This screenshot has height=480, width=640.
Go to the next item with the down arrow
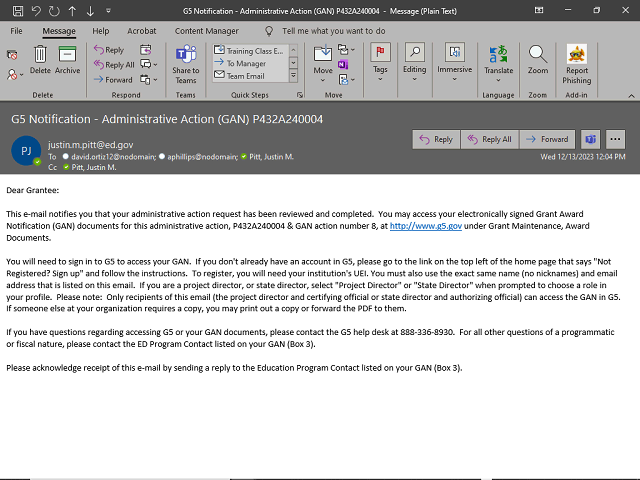(90, 11)
